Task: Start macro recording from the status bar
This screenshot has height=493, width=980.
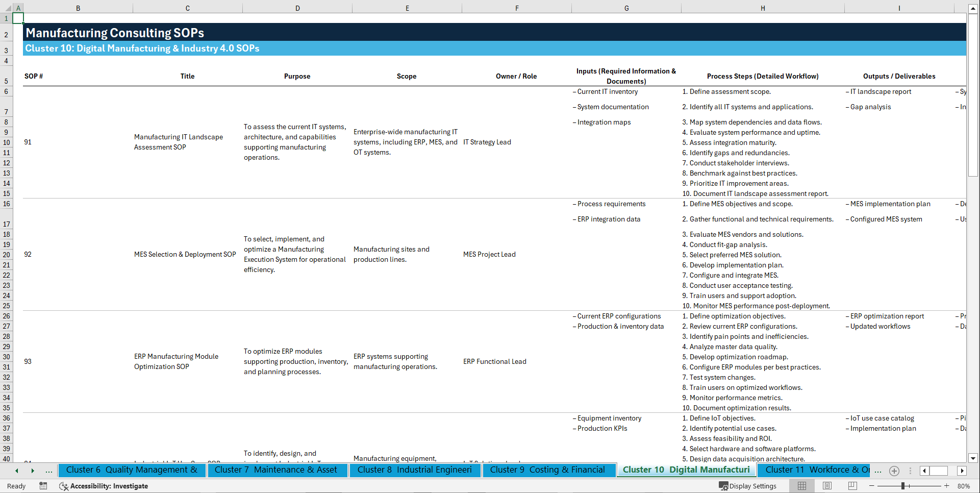Action: click(43, 486)
